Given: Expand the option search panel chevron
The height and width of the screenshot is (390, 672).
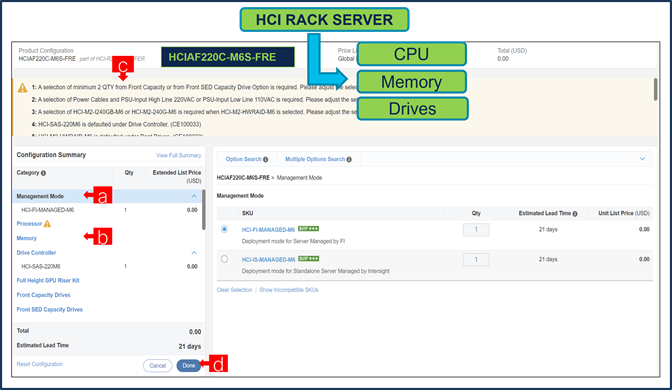Looking at the screenshot, I should click(642, 159).
